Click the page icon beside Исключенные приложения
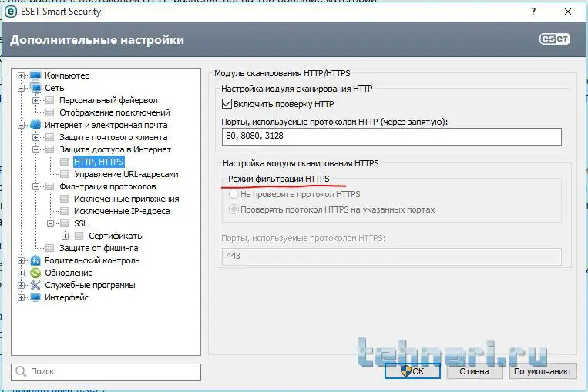This screenshot has height=392, width=588. coord(65,199)
